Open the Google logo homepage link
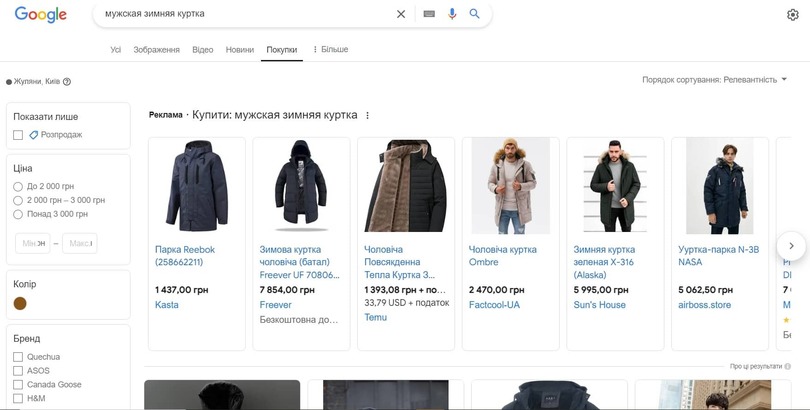 [x=40, y=14]
